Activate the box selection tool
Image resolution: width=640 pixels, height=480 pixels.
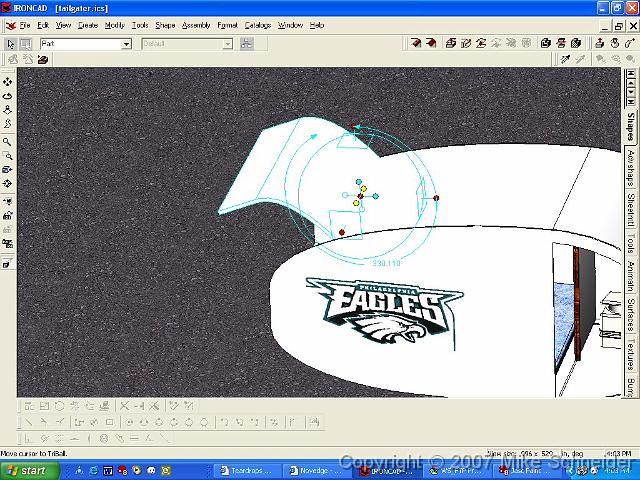(x=26, y=44)
